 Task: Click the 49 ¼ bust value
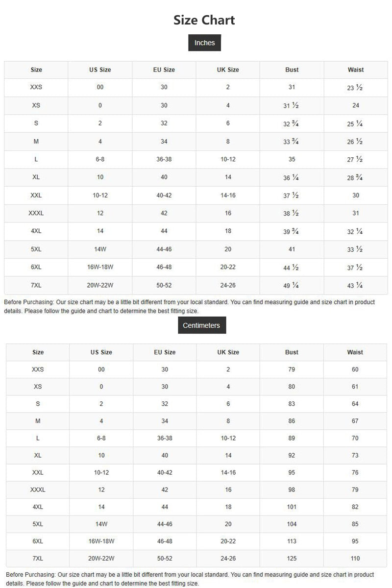pyautogui.click(x=291, y=285)
